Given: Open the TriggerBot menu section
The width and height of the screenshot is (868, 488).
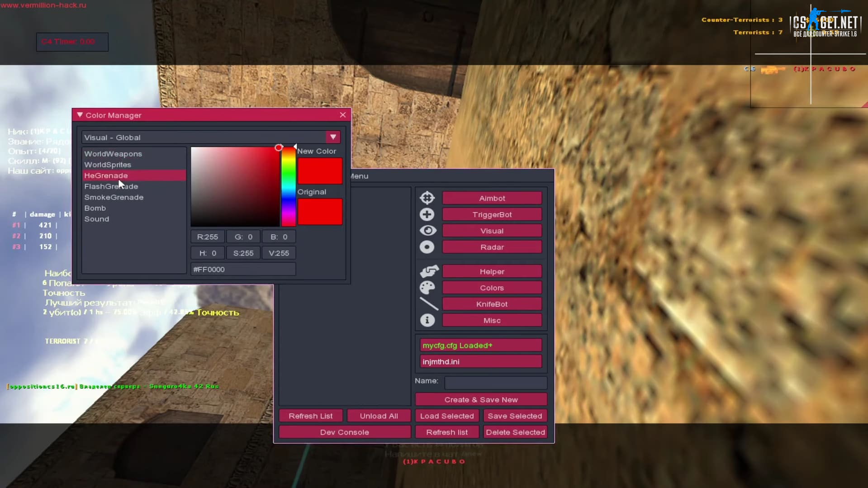Looking at the screenshot, I should 492,214.
